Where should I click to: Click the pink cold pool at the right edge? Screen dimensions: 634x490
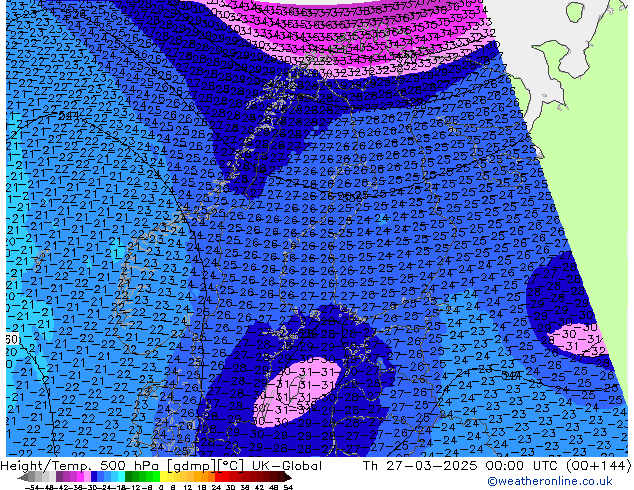click(x=574, y=338)
